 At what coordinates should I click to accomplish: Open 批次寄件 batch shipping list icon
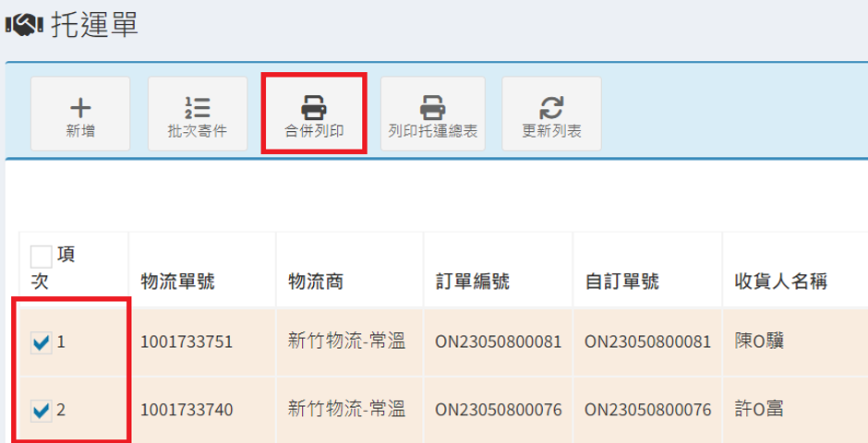pyautogui.click(x=198, y=106)
